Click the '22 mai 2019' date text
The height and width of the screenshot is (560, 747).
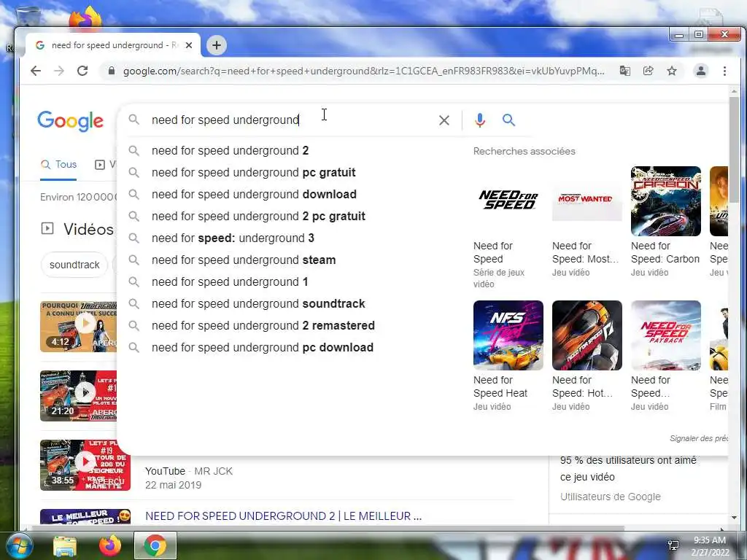click(174, 485)
